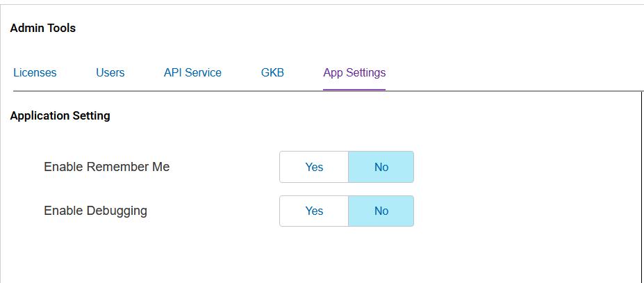Open the Licenses tab
This screenshot has height=283, width=644.
point(35,72)
